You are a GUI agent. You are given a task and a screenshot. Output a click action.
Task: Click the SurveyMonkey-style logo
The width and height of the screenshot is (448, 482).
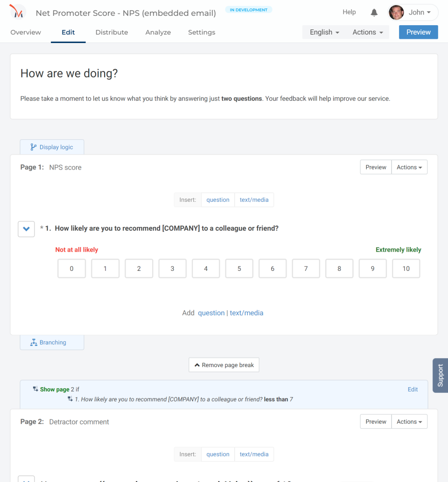17,12
